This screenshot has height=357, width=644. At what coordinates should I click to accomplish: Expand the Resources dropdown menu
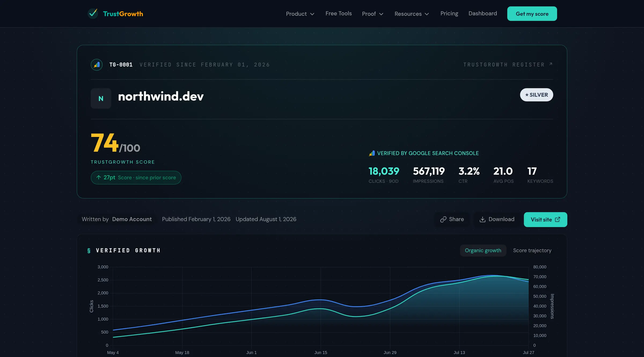[412, 14]
